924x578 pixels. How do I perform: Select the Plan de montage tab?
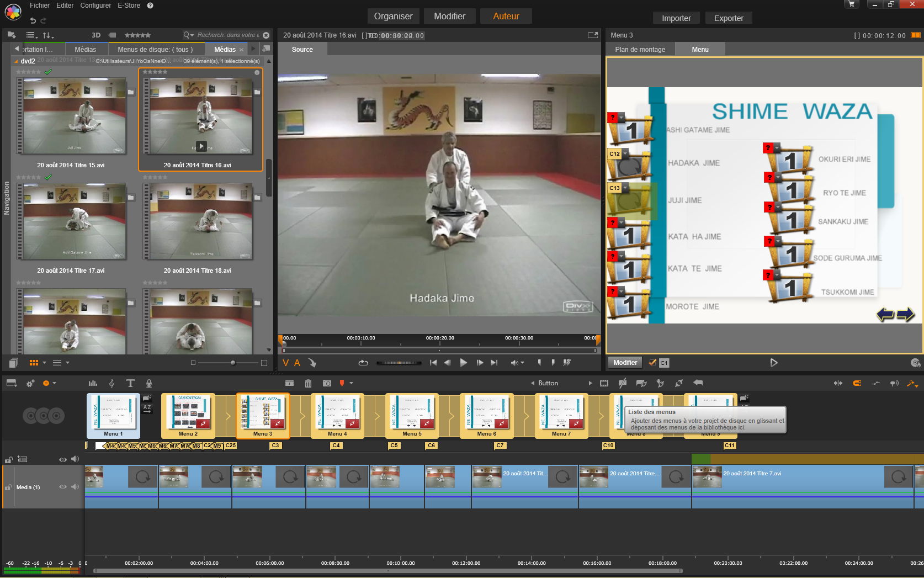(640, 50)
